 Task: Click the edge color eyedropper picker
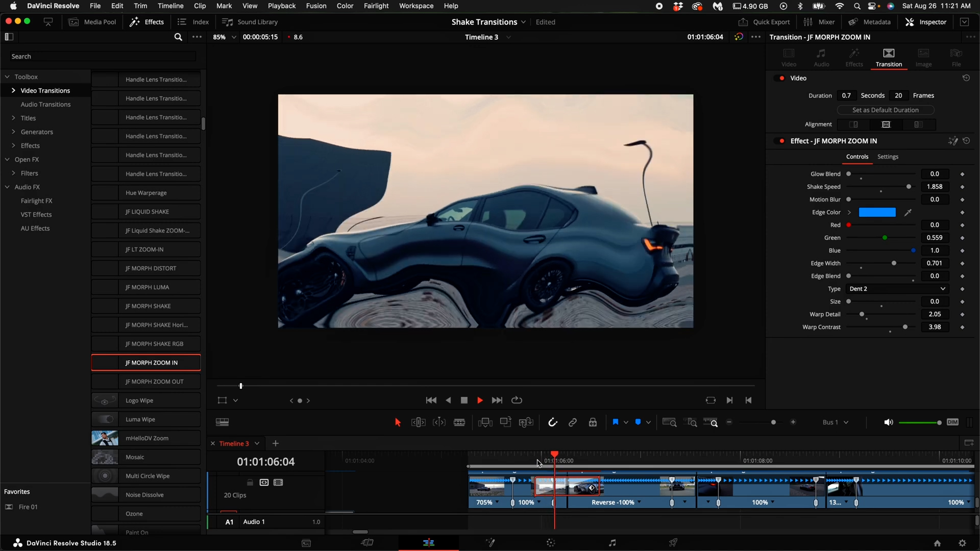(x=908, y=213)
